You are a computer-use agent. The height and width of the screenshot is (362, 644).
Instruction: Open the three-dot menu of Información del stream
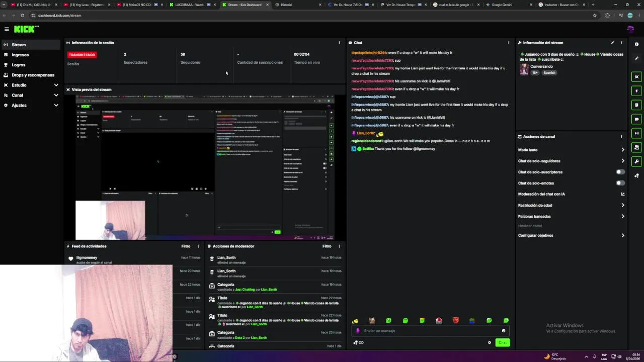(x=621, y=43)
